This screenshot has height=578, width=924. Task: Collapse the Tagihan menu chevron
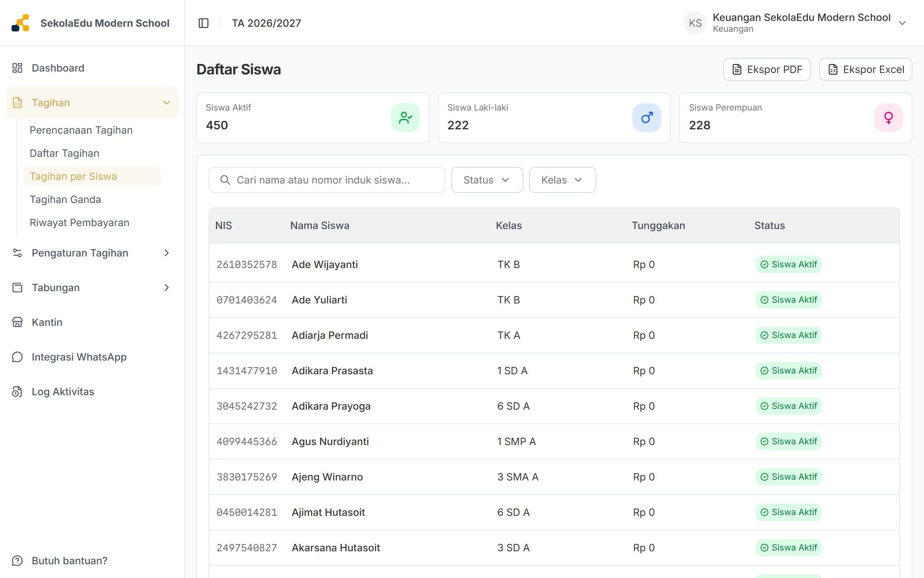click(166, 103)
